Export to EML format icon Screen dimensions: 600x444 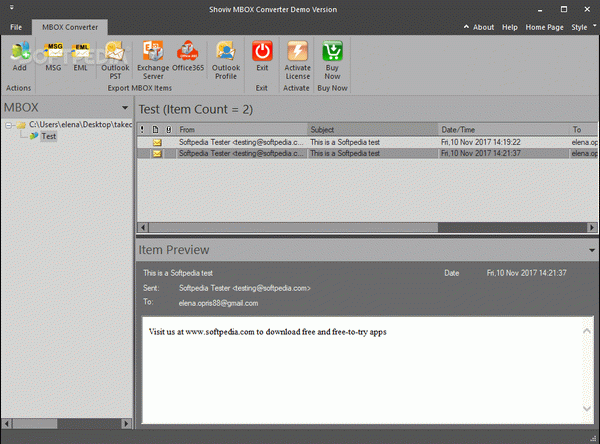(81, 51)
